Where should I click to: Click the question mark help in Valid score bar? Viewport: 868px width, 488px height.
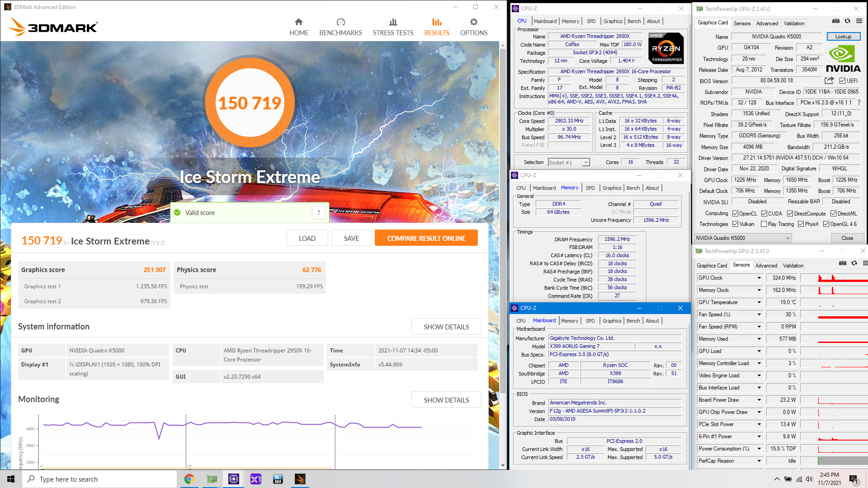(319, 212)
